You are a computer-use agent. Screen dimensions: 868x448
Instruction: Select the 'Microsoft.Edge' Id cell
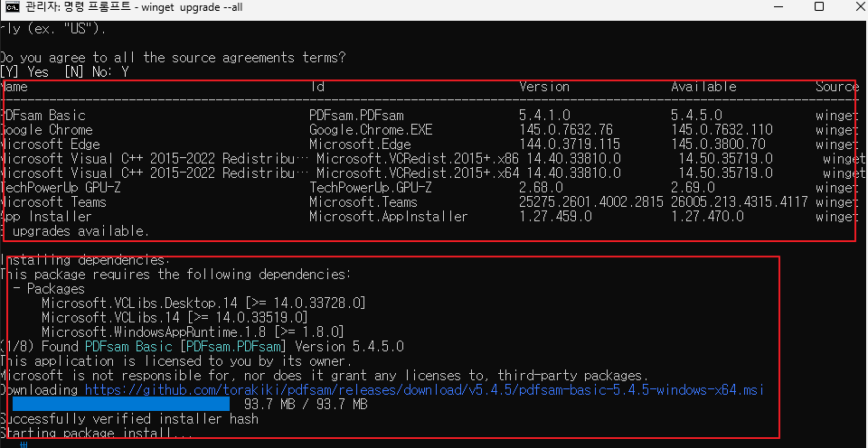point(361,145)
